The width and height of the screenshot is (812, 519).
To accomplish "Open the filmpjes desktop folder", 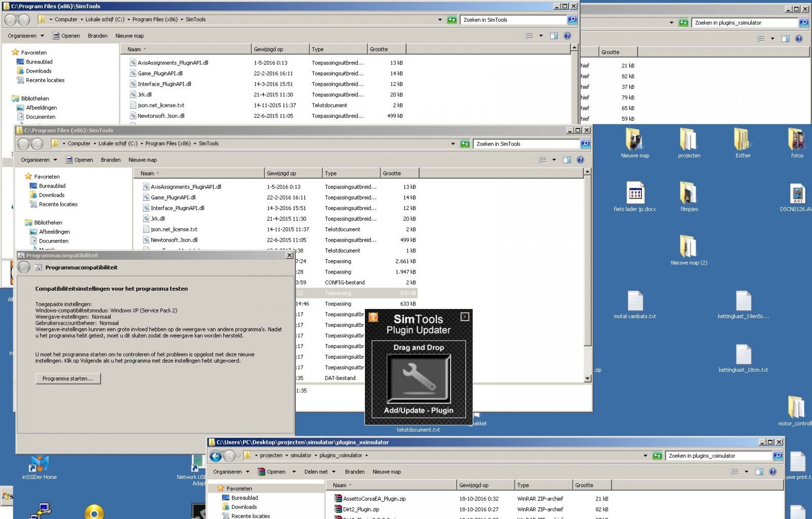I will click(689, 197).
